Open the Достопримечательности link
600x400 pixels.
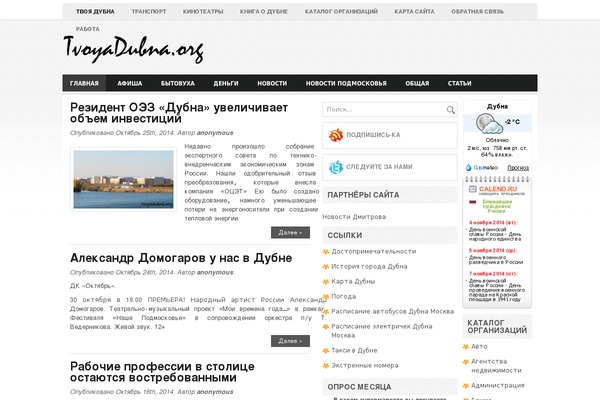[x=373, y=252]
